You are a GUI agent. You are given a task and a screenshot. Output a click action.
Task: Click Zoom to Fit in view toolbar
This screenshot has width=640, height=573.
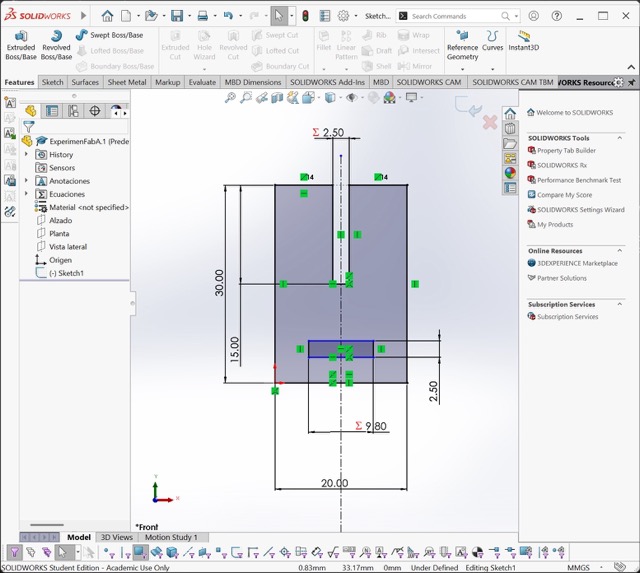click(230, 98)
